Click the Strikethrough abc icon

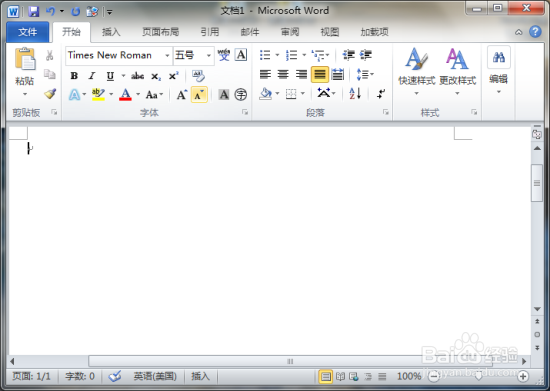138,76
